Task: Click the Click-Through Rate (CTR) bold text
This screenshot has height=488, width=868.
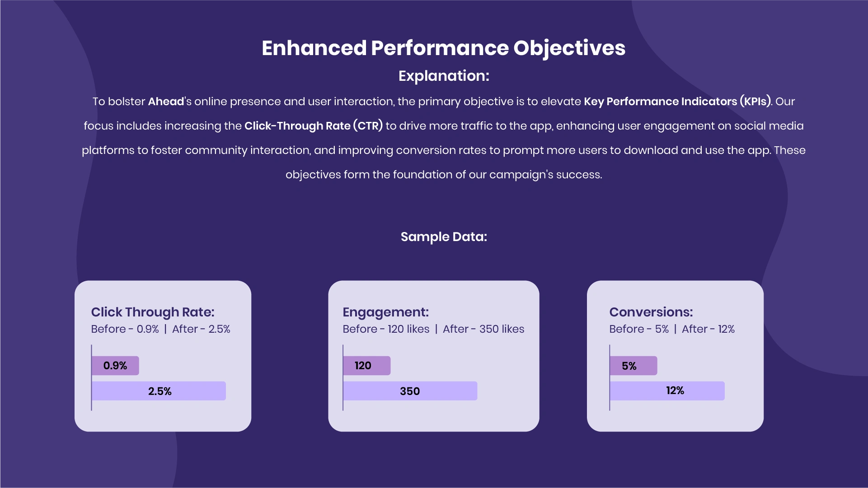Action: coord(314,126)
